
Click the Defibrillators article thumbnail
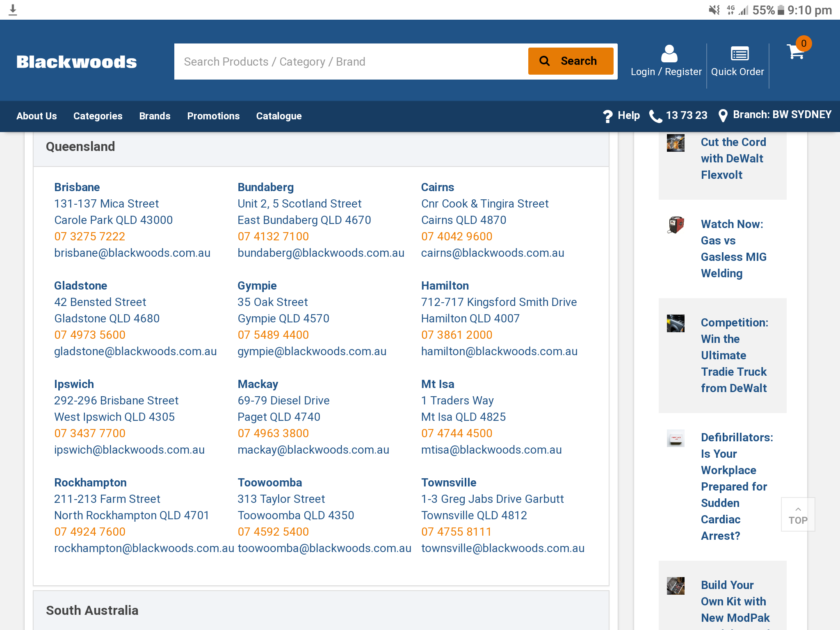coord(676,438)
